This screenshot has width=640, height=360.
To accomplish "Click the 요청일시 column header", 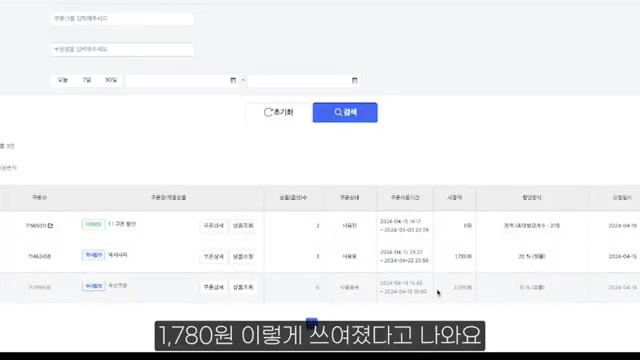I will click(x=622, y=198).
